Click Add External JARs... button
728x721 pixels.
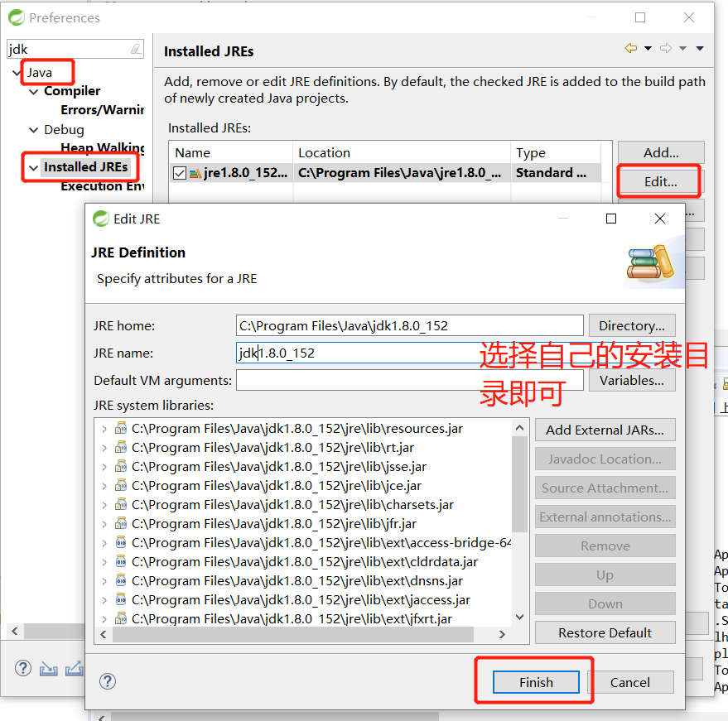coord(605,430)
